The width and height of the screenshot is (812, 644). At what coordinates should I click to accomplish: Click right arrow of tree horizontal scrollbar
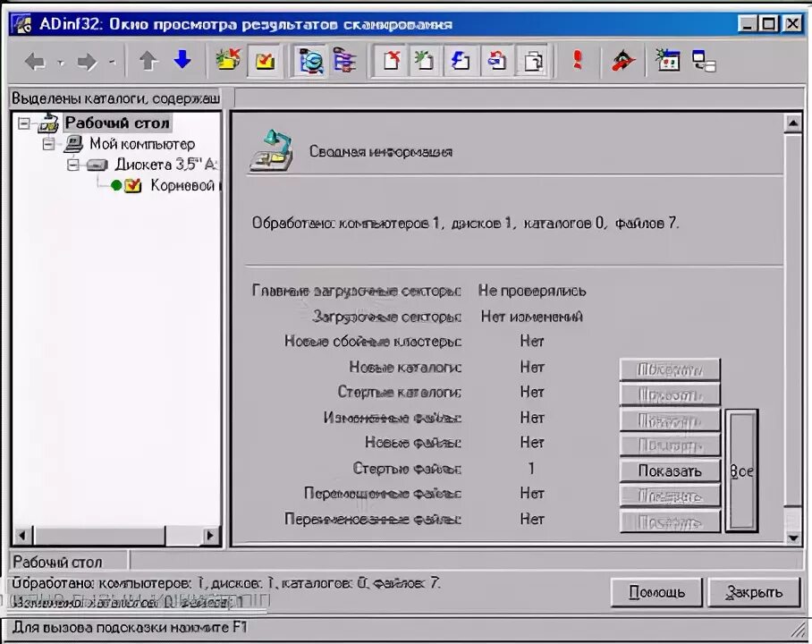coord(210,535)
